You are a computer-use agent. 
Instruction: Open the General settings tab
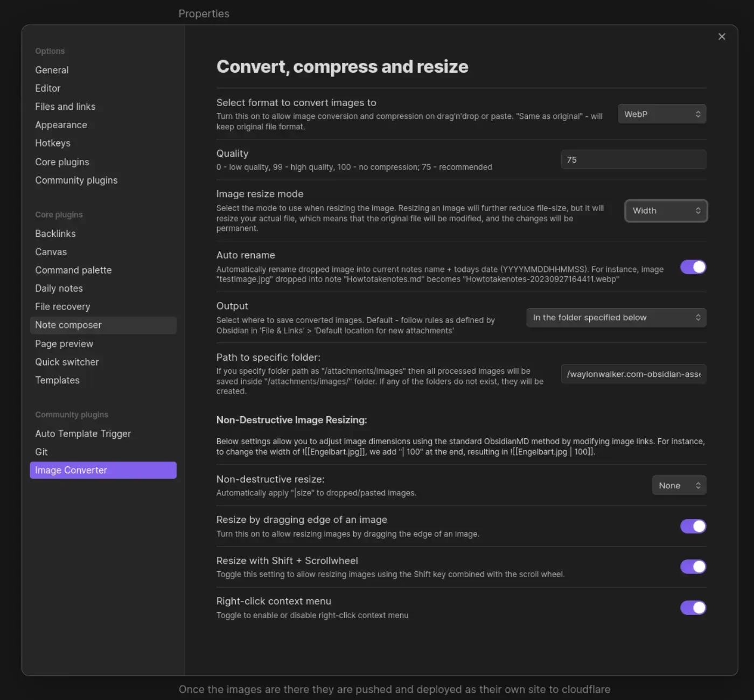point(52,70)
